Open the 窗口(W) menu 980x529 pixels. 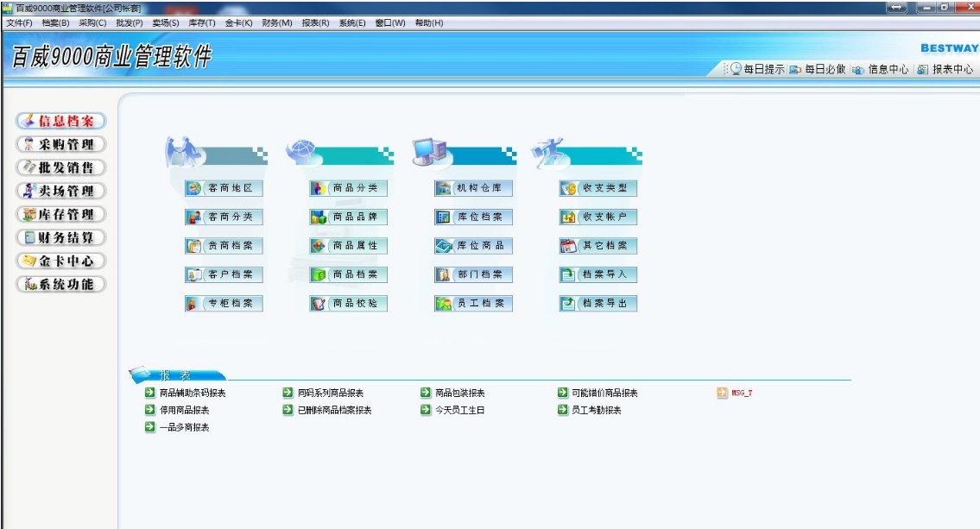(390, 23)
